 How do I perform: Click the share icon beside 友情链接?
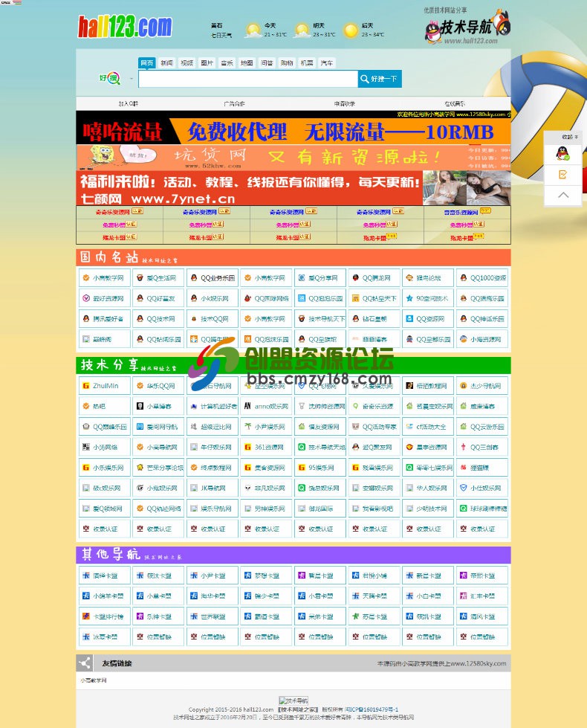(x=85, y=663)
